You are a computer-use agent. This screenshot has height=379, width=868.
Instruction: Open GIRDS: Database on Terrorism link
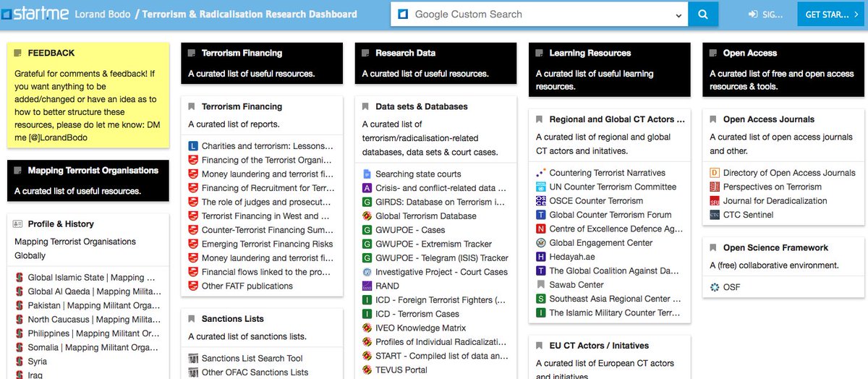click(x=441, y=203)
